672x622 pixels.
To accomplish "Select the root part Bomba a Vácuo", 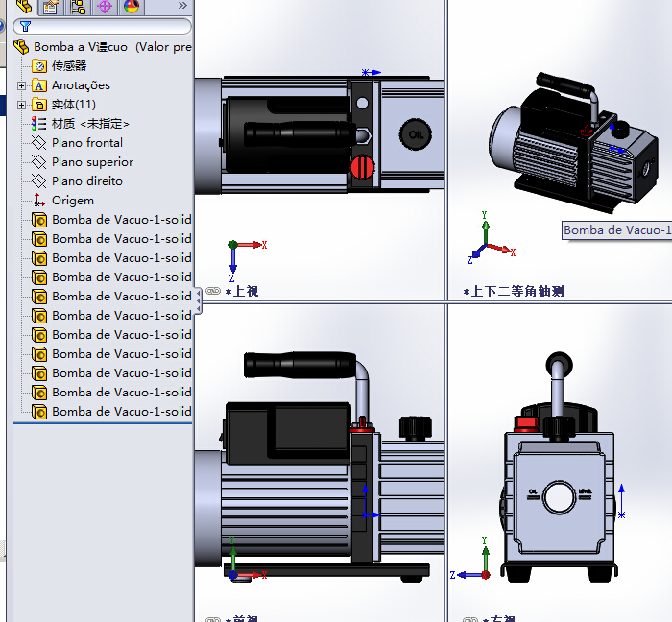I will pos(103,47).
